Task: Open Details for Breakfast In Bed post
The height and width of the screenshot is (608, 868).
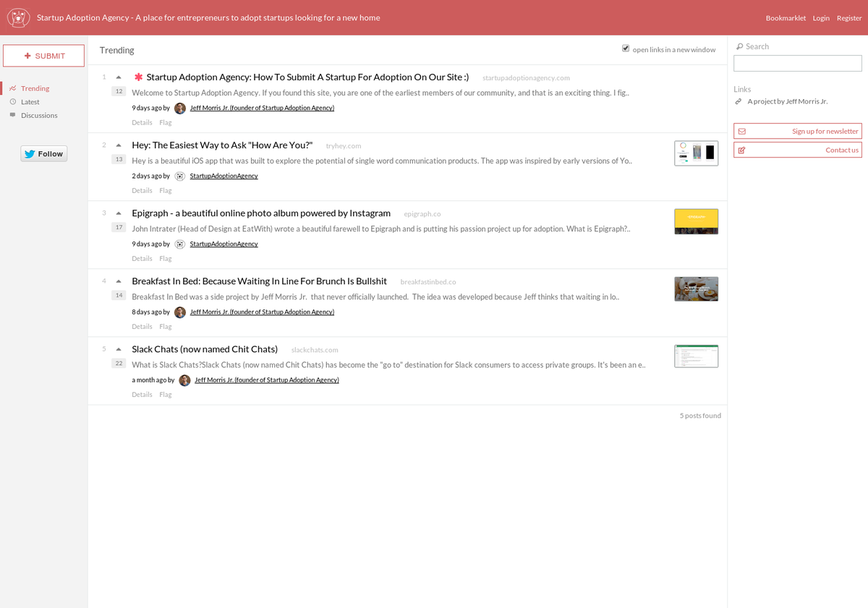Action: click(142, 327)
